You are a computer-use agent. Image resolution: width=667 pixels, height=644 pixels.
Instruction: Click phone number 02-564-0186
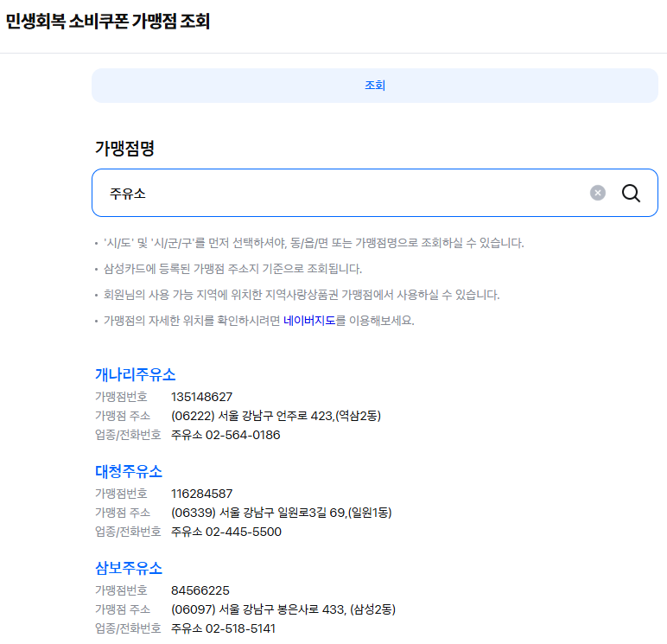[x=243, y=435]
